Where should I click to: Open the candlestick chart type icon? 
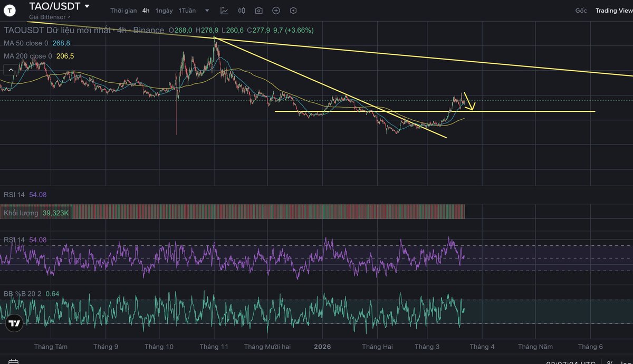[242, 11]
